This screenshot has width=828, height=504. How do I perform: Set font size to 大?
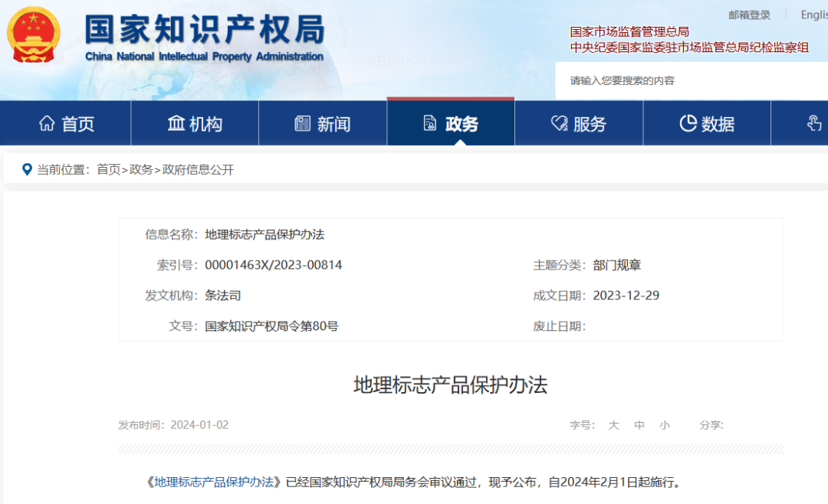(x=613, y=425)
